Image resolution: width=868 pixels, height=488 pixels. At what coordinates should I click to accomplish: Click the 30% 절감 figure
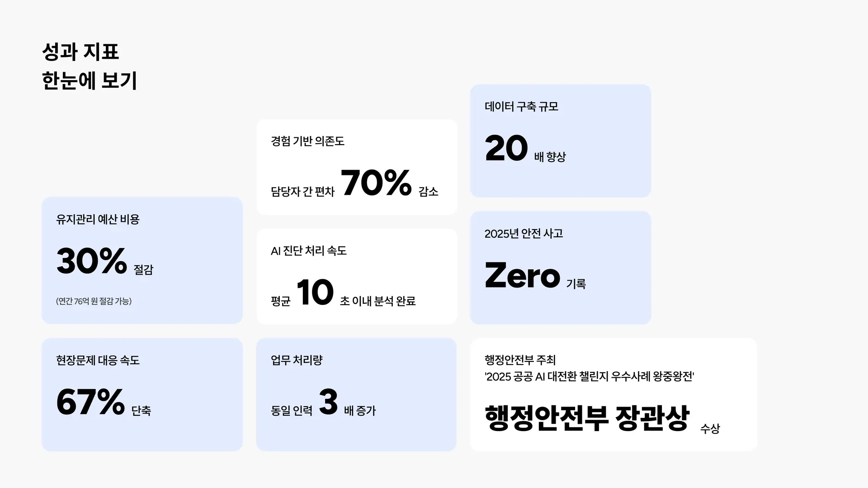pos(92,261)
